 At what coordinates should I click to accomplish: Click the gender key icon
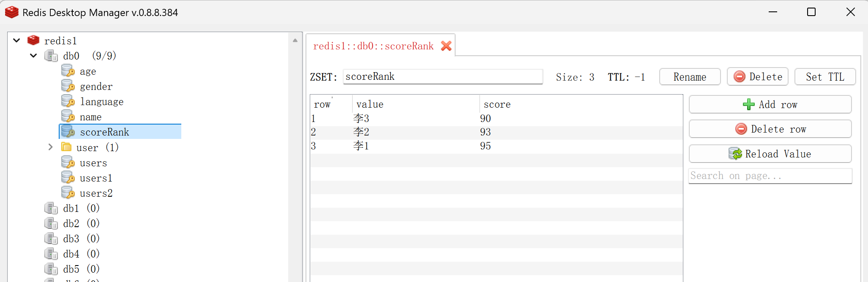[x=68, y=86]
